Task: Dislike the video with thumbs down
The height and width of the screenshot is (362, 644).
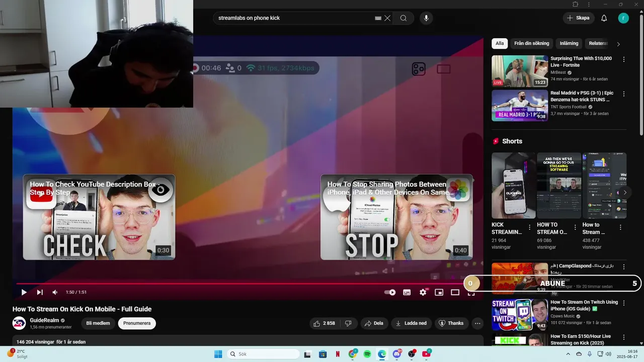Action: point(348,323)
